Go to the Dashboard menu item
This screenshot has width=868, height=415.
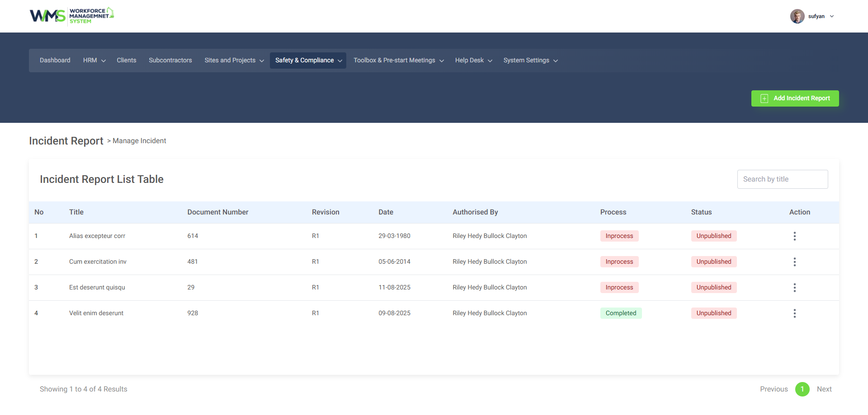point(55,61)
